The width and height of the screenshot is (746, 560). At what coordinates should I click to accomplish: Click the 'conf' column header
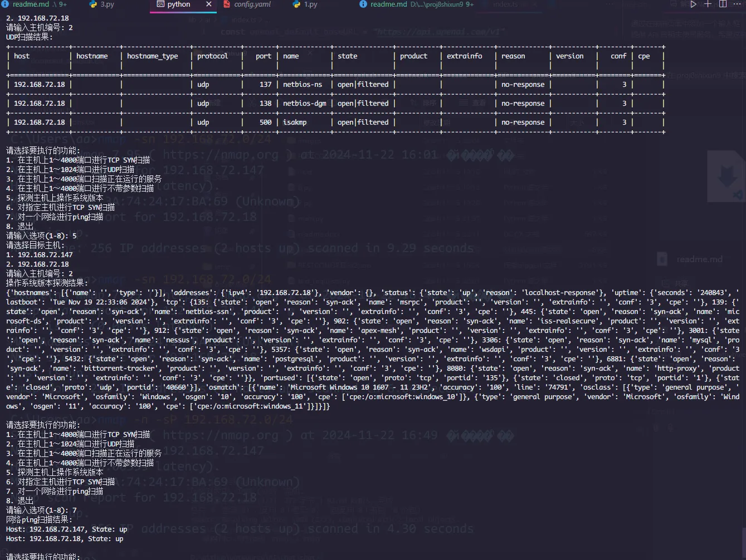[x=618, y=56]
